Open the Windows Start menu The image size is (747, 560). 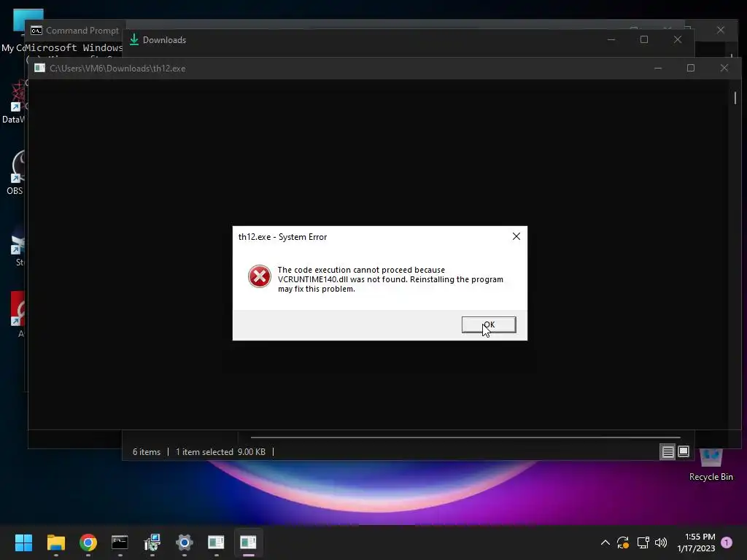[x=23, y=542]
